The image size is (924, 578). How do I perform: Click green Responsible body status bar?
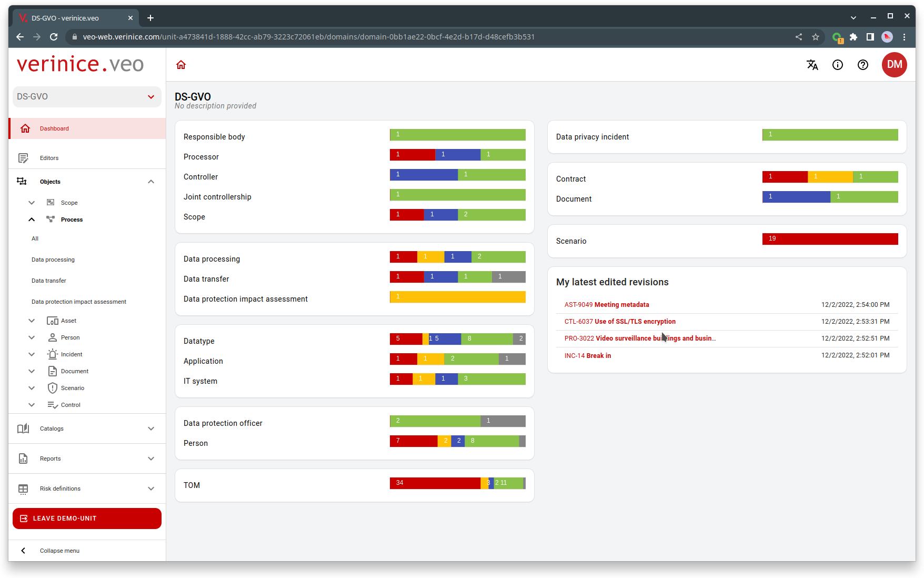(458, 135)
